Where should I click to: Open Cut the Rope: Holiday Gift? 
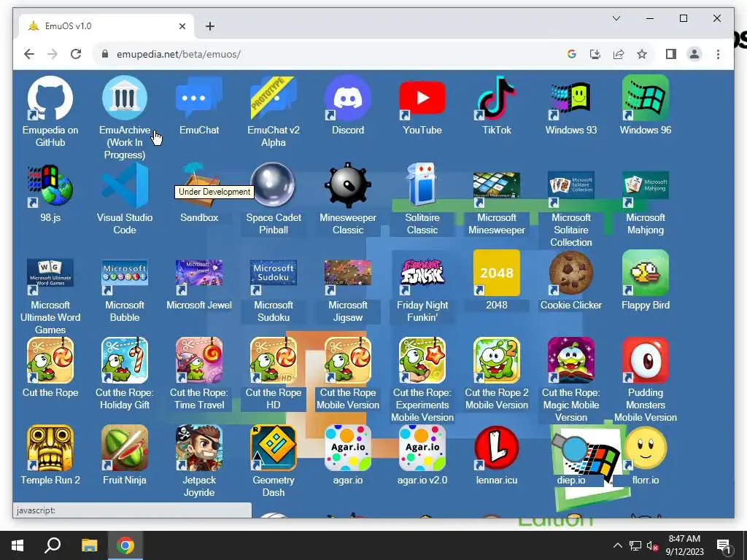tap(124, 360)
